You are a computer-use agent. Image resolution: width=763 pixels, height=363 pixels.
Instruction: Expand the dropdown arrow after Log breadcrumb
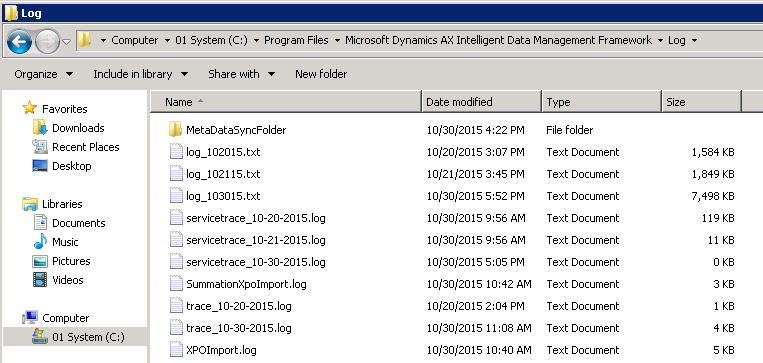[x=694, y=40]
